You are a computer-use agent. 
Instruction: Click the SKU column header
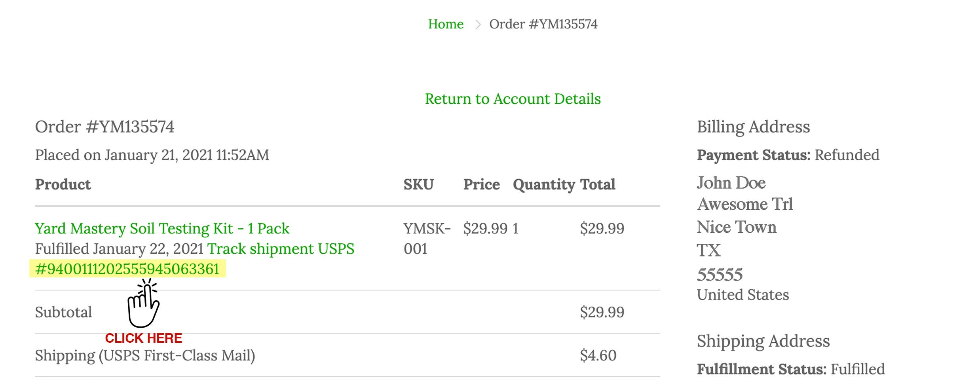coord(418,184)
